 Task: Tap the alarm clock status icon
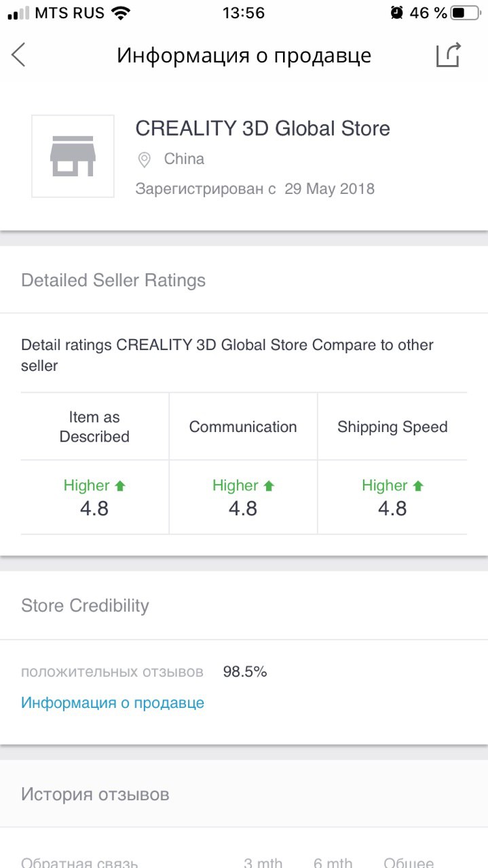click(x=396, y=13)
